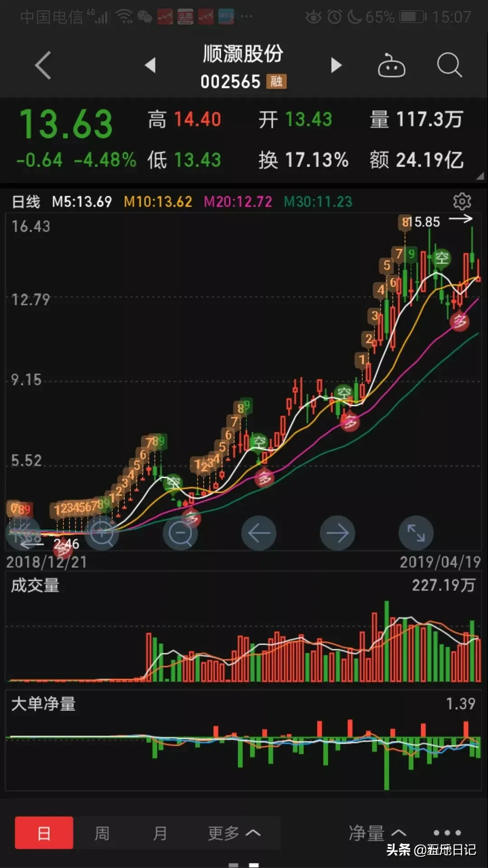Tap the M20:12.72 moving average label
This screenshot has width=488, height=868.
click(x=238, y=202)
